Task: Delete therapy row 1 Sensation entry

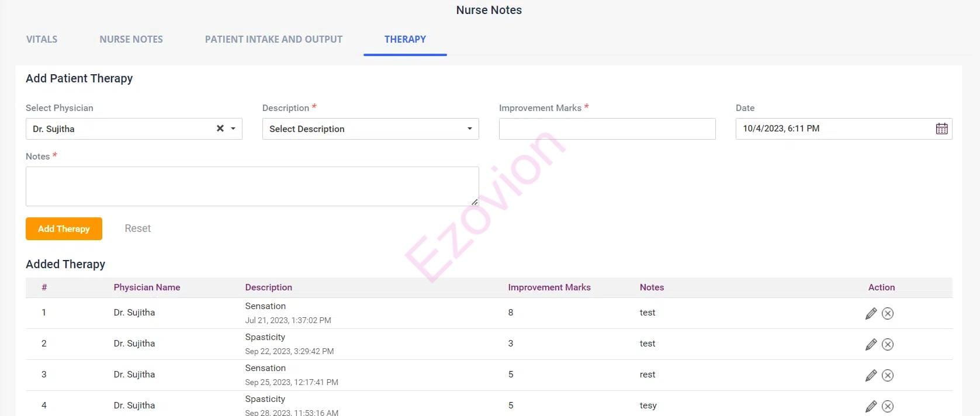Action: click(x=887, y=314)
